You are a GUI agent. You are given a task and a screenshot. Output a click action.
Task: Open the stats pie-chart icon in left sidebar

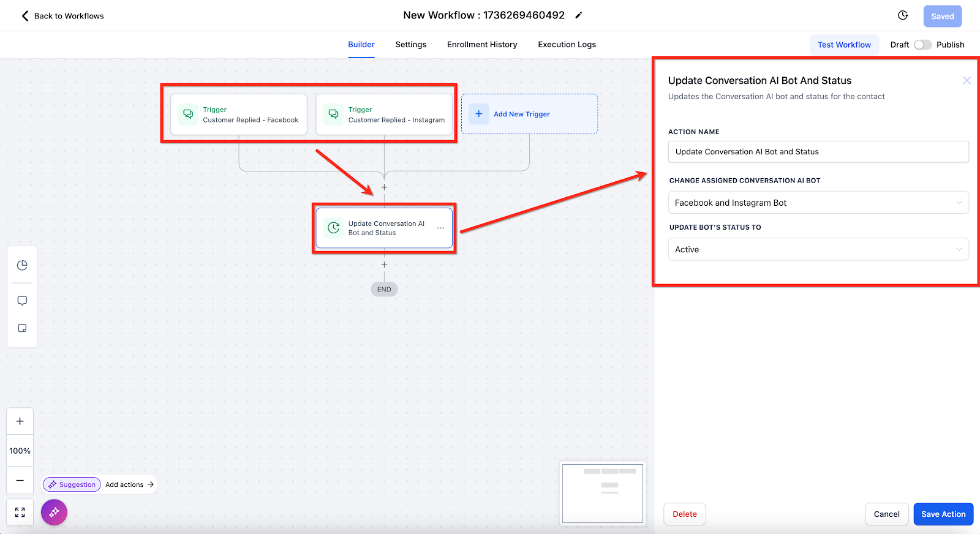[22, 265]
